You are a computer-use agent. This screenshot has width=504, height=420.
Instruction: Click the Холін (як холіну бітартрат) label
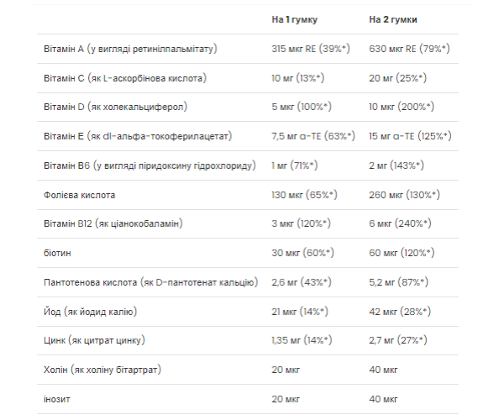click(x=101, y=370)
